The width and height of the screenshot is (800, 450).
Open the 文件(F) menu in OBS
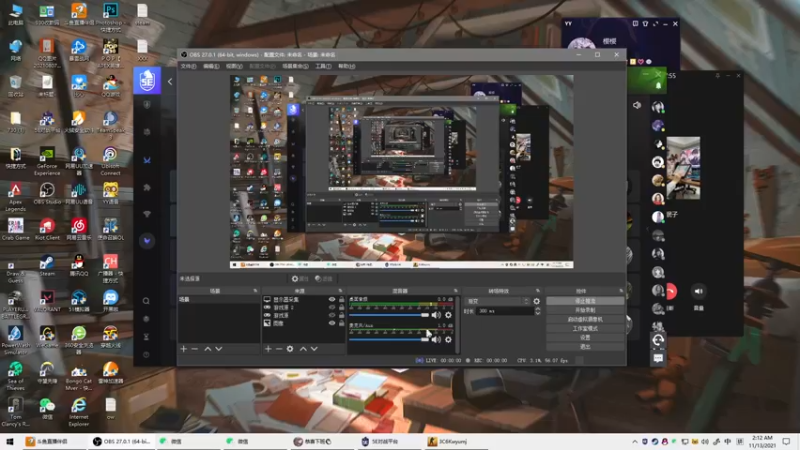coord(188,66)
